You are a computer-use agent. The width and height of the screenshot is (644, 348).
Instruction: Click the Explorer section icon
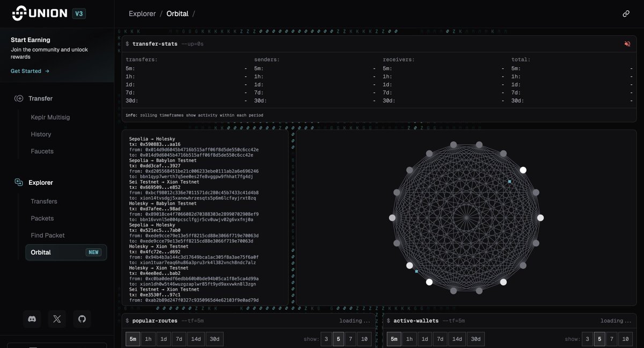pyautogui.click(x=19, y=183)
